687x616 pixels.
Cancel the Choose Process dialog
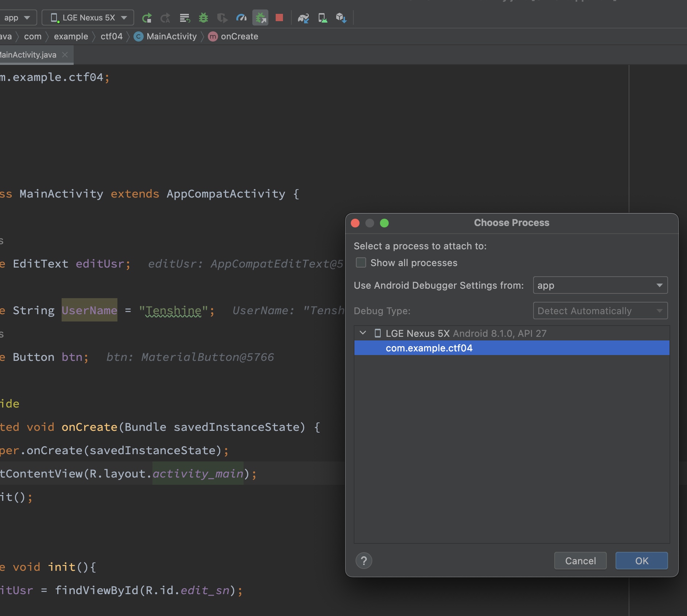coord(580,561)
